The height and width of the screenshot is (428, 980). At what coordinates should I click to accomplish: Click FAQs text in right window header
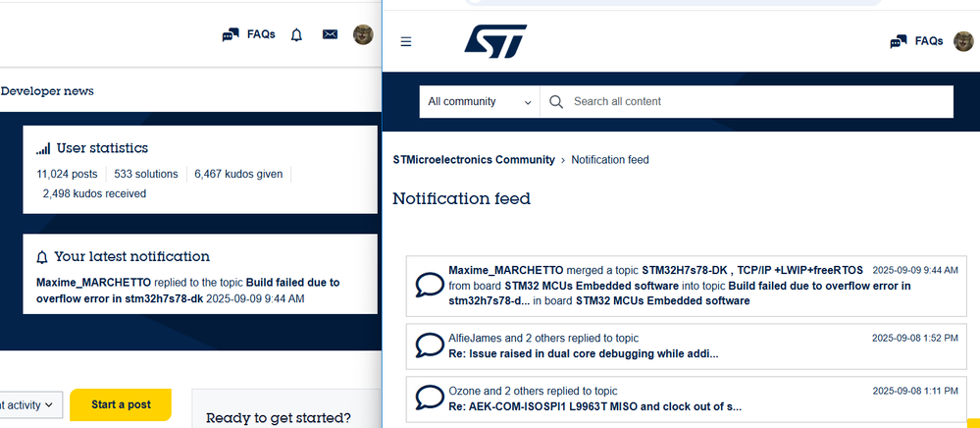(x=929, y=41)
